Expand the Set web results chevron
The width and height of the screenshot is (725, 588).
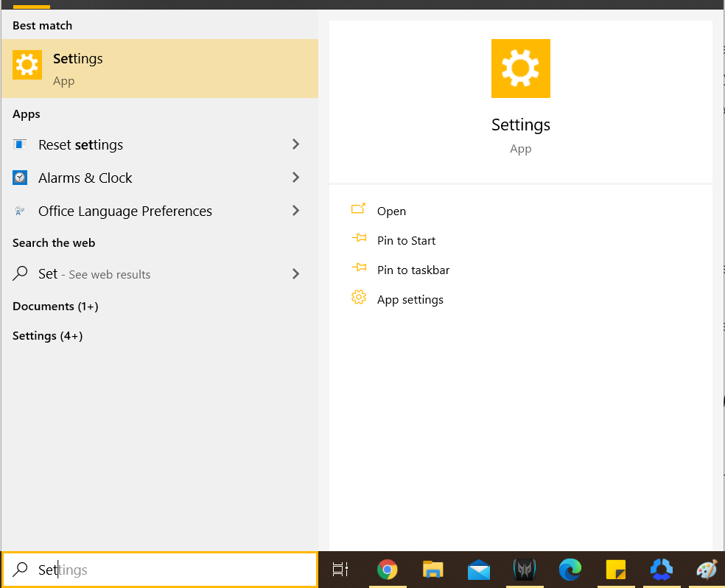point(296,274)
